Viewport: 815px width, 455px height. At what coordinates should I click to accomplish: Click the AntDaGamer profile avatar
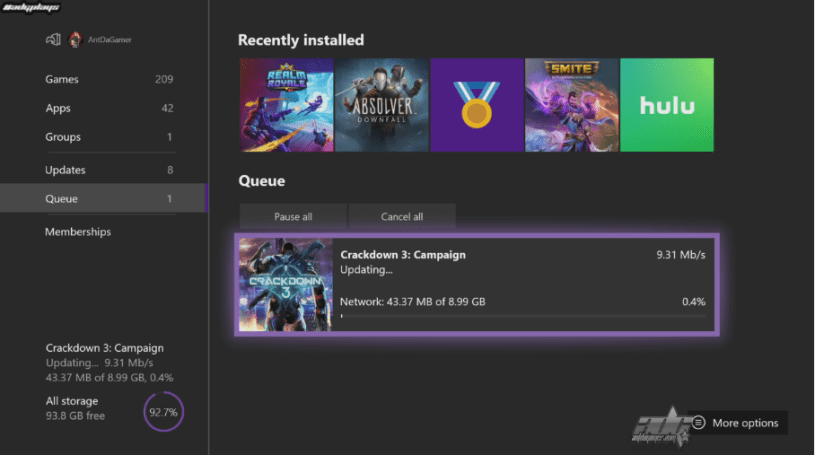(x=75, y=40)
